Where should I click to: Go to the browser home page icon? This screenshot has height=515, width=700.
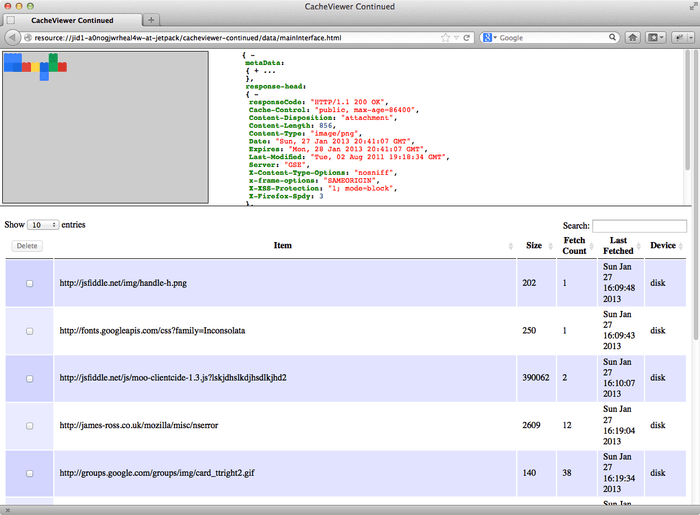[632, 37]
